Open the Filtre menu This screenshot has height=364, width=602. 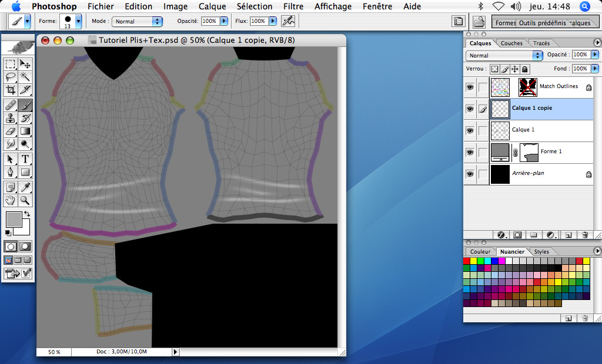click(293, 6)
